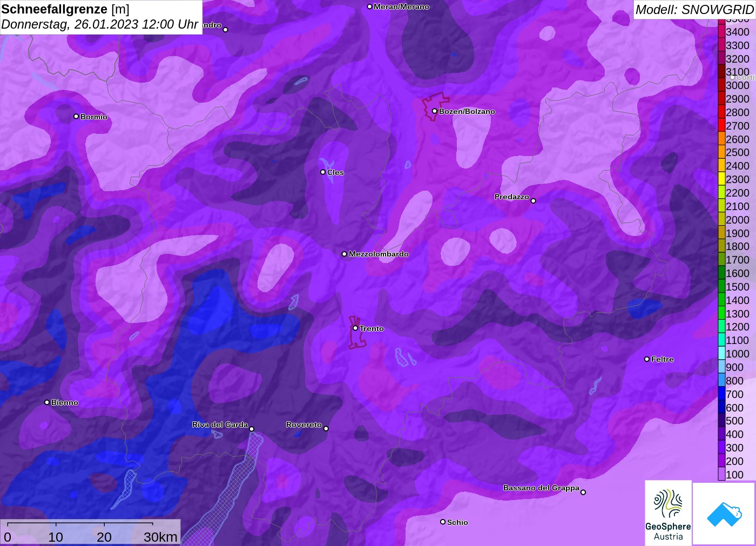Click the Bozen/Bolzano label text
This screenshot has width=756, height=546.
(x=467, y=111)
